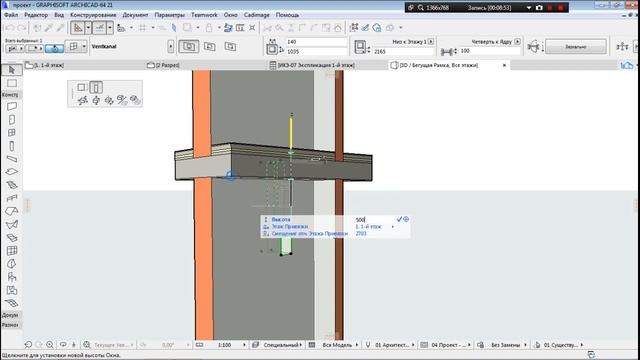Image resolution: width=640 pixels, height=360 pixels.
Task: Open the Без Замены graphic override dropdown
Action: [x=525, y=345]
